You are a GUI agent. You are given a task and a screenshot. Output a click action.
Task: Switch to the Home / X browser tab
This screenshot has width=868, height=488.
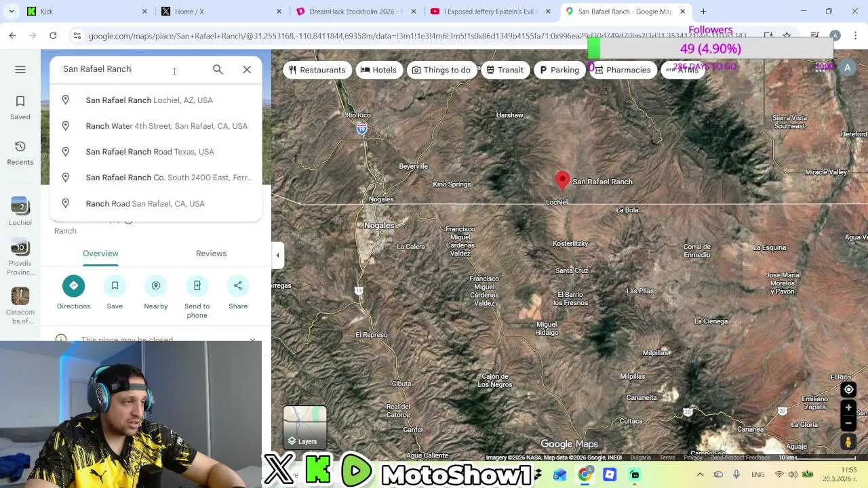pyautogui.click(x=220, y=12)
